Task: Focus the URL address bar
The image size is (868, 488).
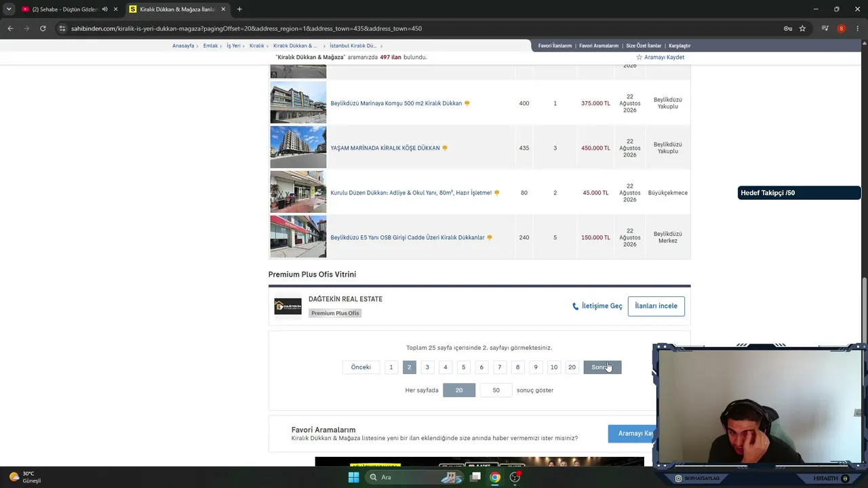Action: pyautogui.click(x=245, y=28)
